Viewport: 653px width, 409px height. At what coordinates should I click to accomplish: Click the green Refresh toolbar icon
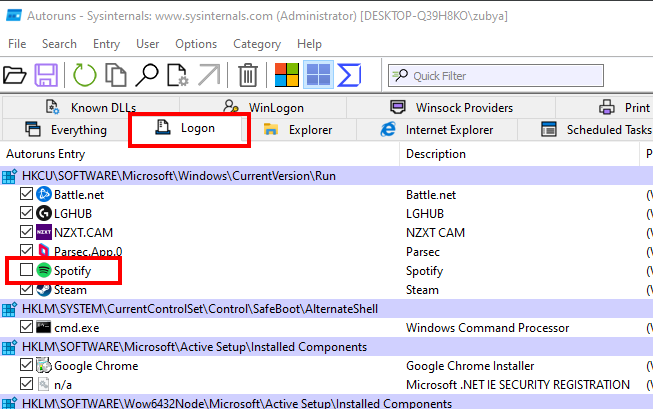tap(85, 75)
